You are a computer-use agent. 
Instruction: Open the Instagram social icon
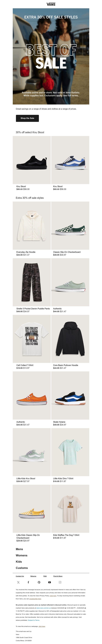[x=60, y=582]
